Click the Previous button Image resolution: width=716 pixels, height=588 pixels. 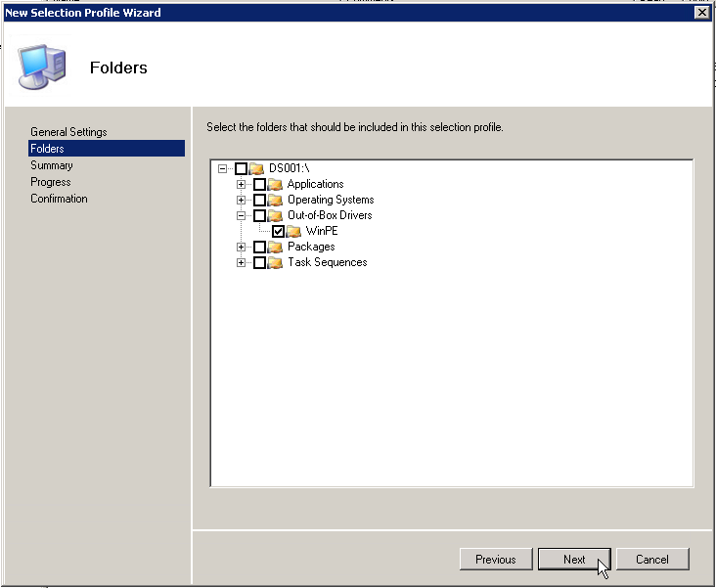point(495,560)
